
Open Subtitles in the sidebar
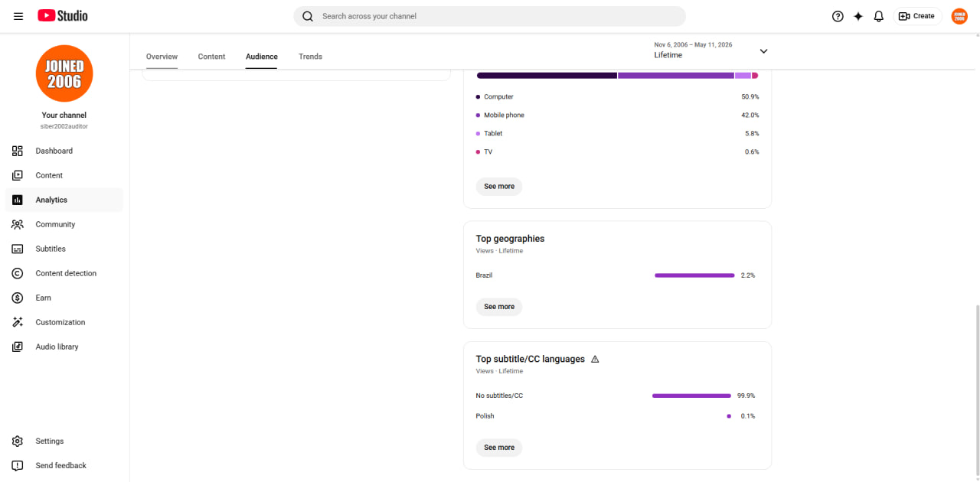[64, 249]
